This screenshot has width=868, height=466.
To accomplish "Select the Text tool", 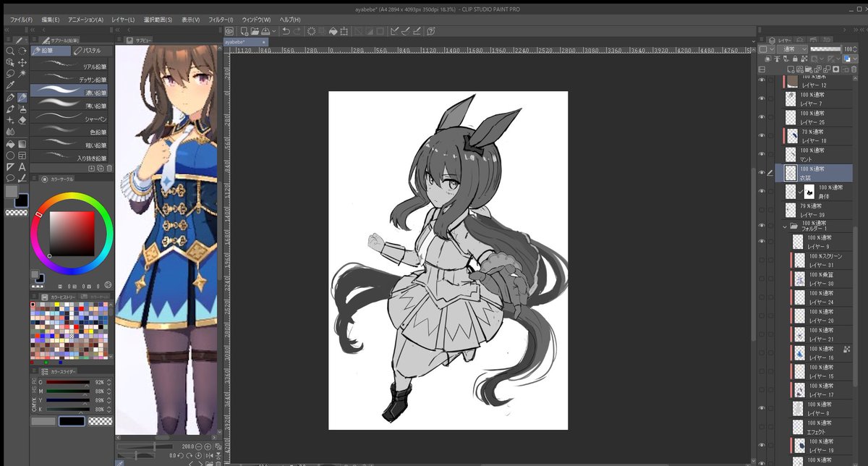I will (x=22, y=167).
